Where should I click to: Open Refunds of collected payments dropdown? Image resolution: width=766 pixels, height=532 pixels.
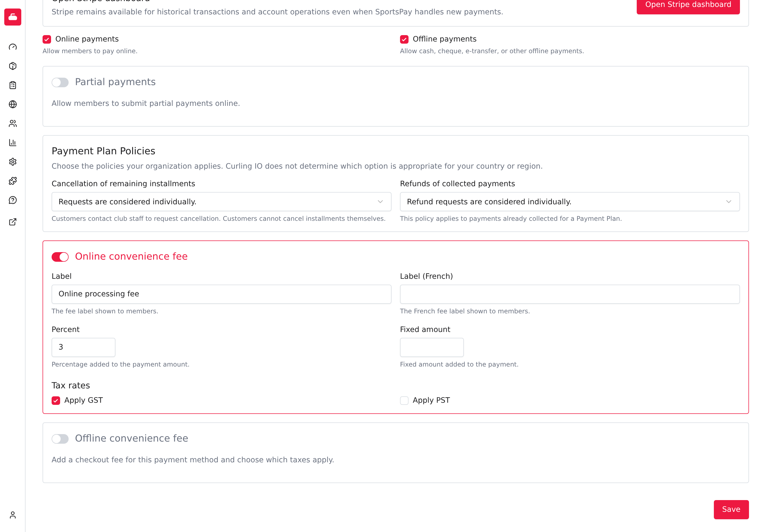[x=570, y=202]
